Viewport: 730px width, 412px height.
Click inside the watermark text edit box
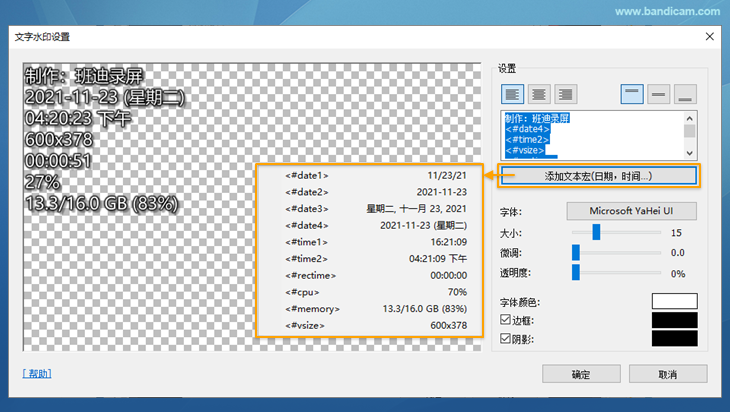[592, 134]
